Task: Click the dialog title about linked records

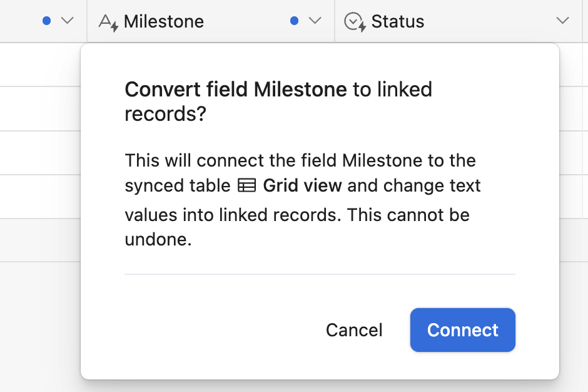Action: [x=278, y=101]
